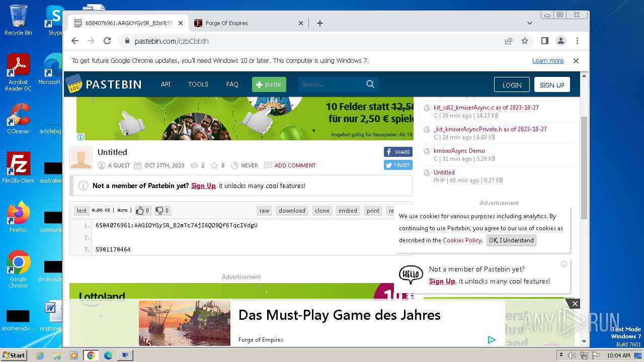Click the Pastebin logo
This screenshot has height=362, width=644.
pyautogui.click(x=104, y=84)
